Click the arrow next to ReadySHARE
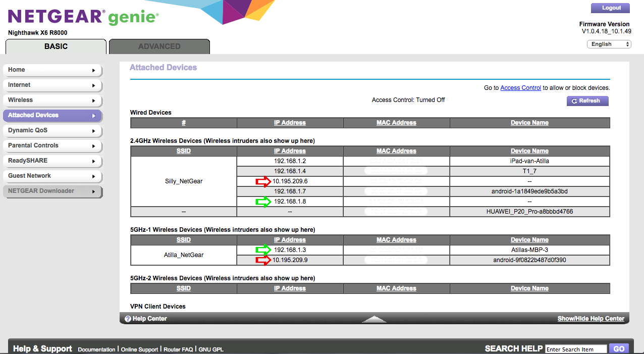 [93, 161]
